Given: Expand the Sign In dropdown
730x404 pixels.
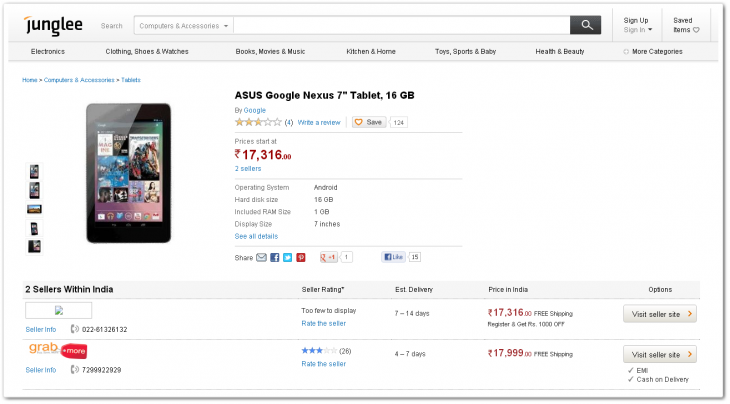Looking at the screenshot, I should [x=636, y=30].
